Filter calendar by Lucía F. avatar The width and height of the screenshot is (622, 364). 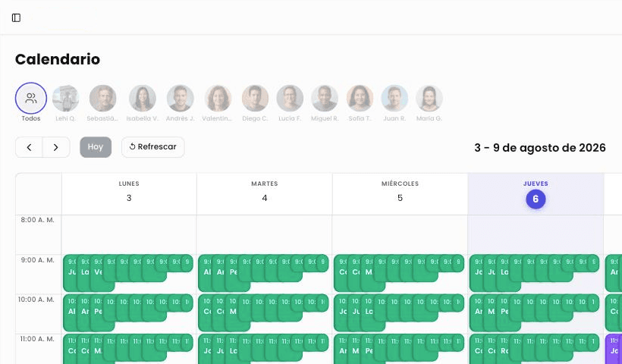point(290,98)
